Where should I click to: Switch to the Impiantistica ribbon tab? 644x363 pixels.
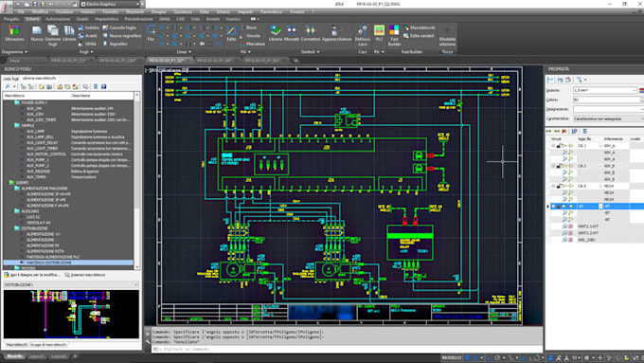[x=106, y=19]
